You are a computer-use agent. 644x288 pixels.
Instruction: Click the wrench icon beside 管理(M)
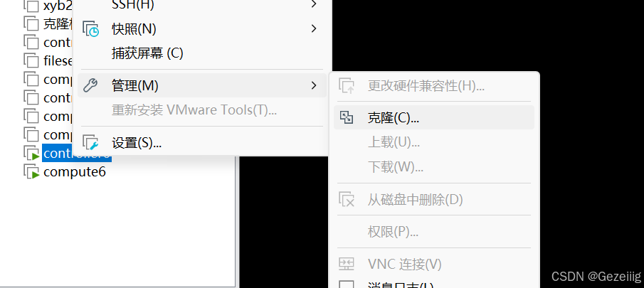click(90, 85)
